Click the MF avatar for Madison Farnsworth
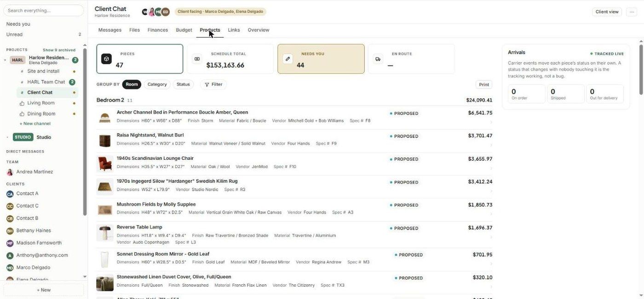 pyautogui.click(x=10, y=243)
